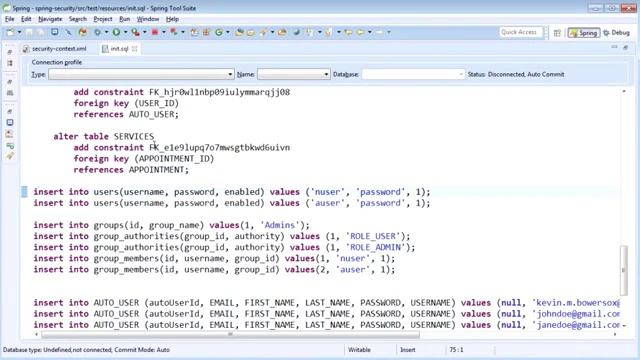The width and height of the screenshot is (640, 360).
Task: Click the Run with coverage icon
Action: click(x=136, y=32)
